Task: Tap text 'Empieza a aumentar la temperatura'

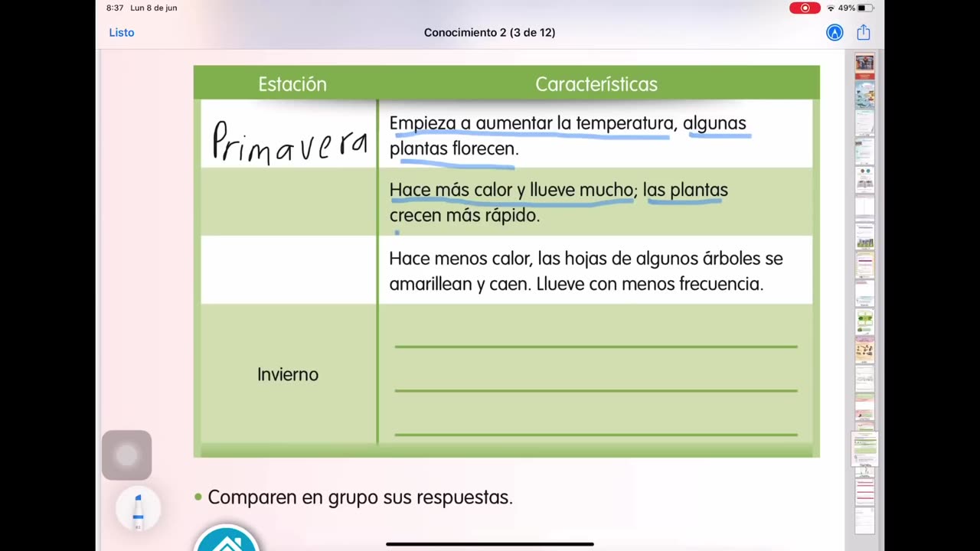Action: click(x=532, y=123)
